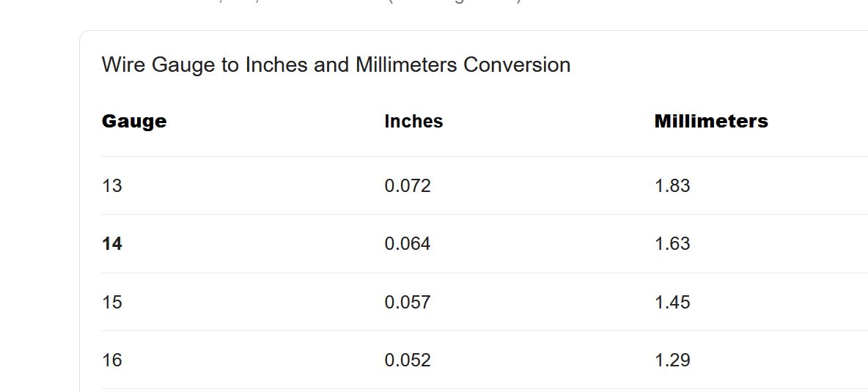The width and height of the screenshot is (868, 392).
Task: Click the table title 'Wire Gauge to Inches' heading
Action: [336, 64]
